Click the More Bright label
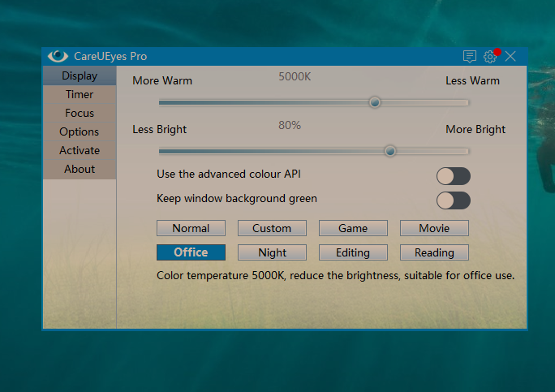 tap(475, 130)
